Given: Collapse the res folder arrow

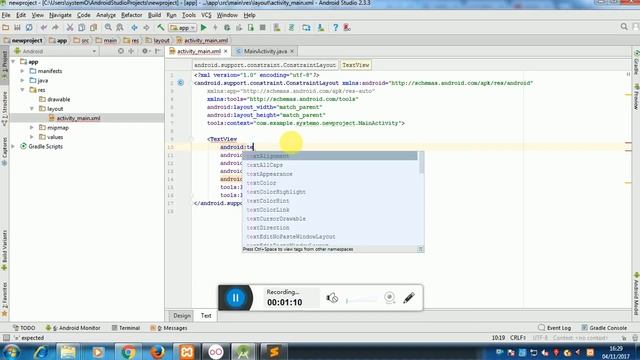Looking at the screenshot, I should [22, 90].
